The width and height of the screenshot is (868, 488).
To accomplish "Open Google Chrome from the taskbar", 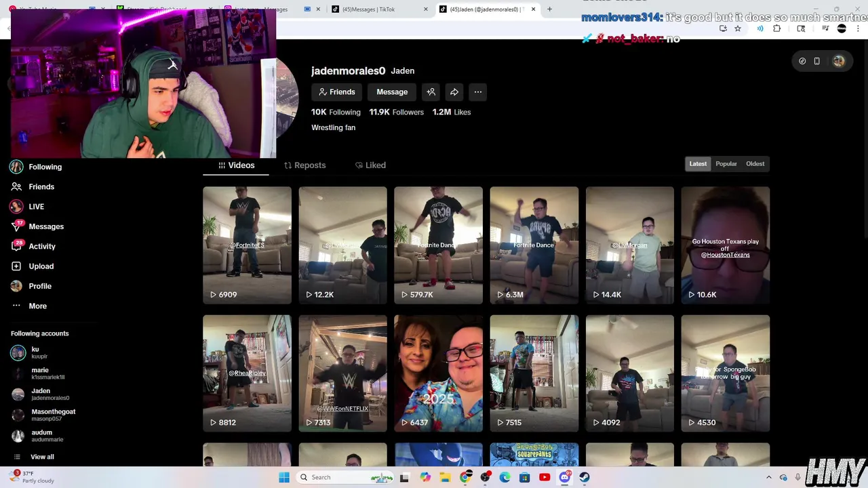I will tap(465, 477).
